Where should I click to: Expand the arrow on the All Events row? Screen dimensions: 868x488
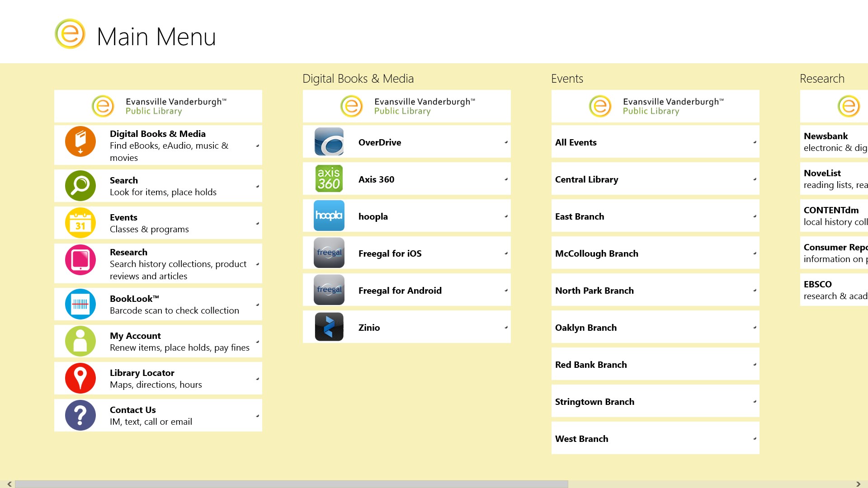755,142
